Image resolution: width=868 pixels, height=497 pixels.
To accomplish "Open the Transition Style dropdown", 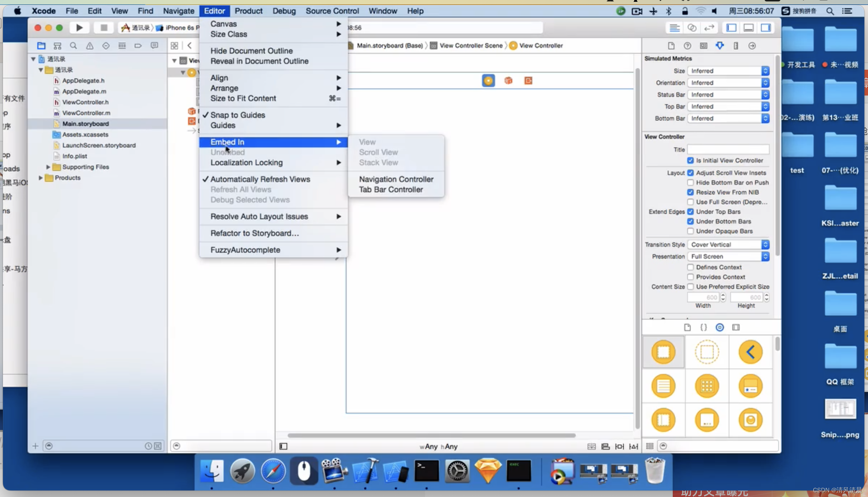I will tap(728, 245).
